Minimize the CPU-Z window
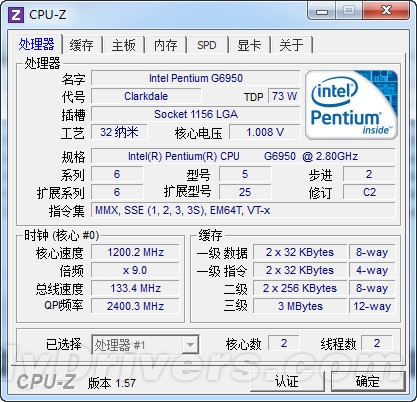Image resolution: width=417 pixels, height=402 pixels. pyautogui.click(x=322, y=11)
